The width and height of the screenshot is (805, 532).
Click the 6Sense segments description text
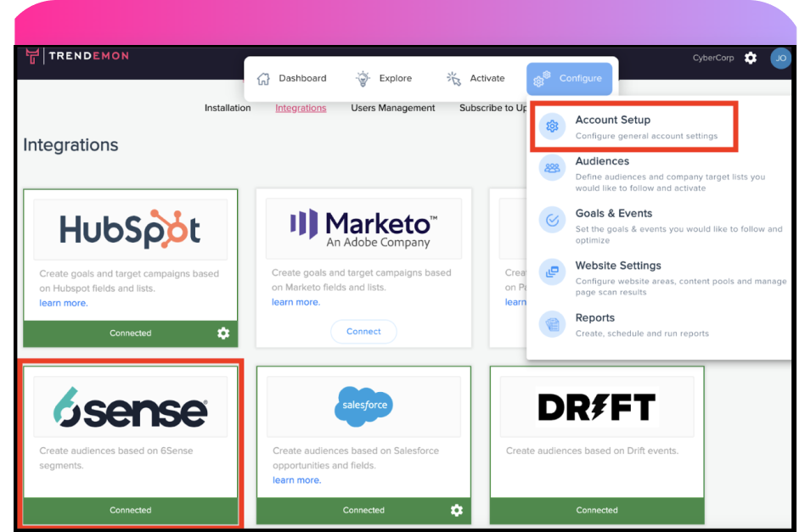pos(116,458)
